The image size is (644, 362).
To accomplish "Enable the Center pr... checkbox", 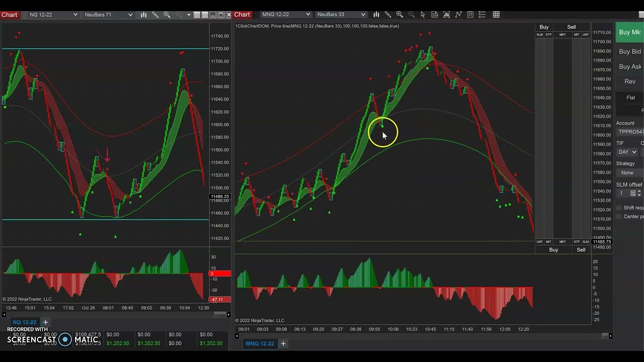I will (x=619, y=217).
